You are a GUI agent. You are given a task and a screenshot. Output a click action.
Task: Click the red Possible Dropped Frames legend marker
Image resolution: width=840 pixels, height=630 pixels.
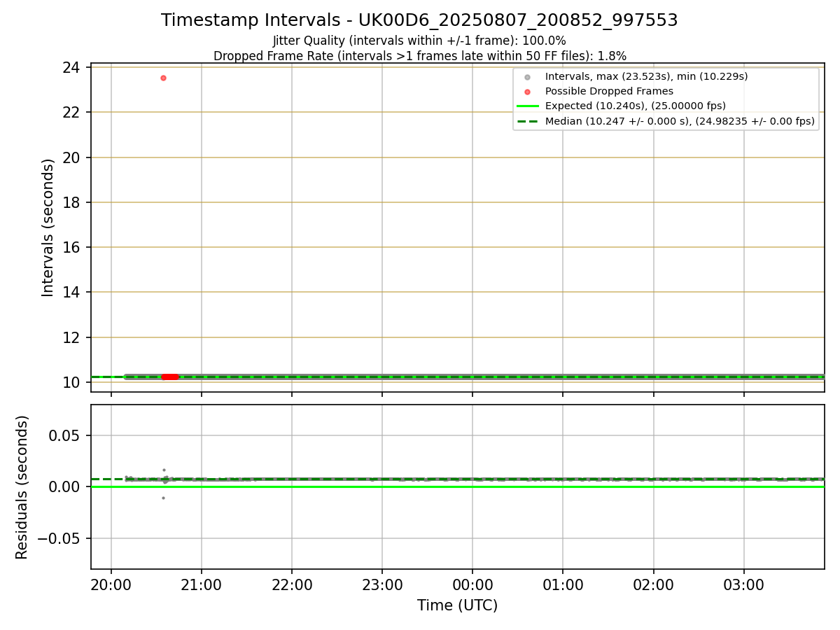(x=527, y=91)
